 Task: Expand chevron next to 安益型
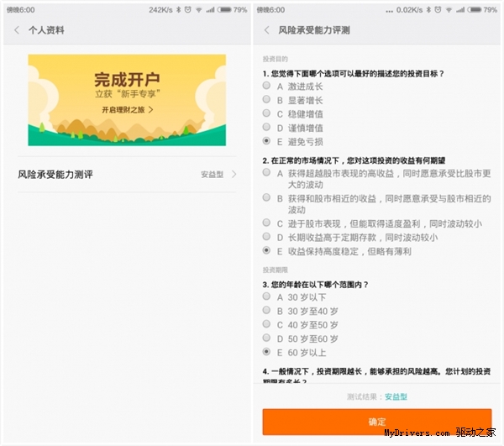tap(234, 175)
